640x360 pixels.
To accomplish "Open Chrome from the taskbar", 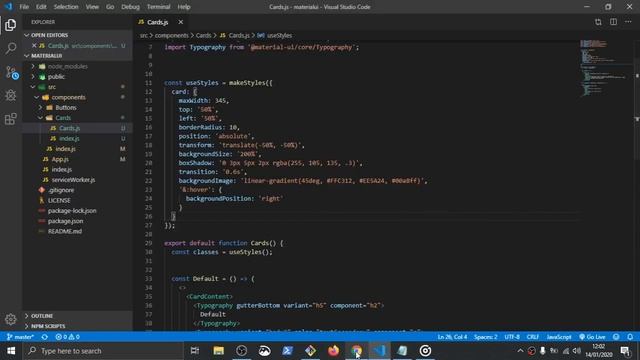I will pyautogui.click(x=356, y=351).
